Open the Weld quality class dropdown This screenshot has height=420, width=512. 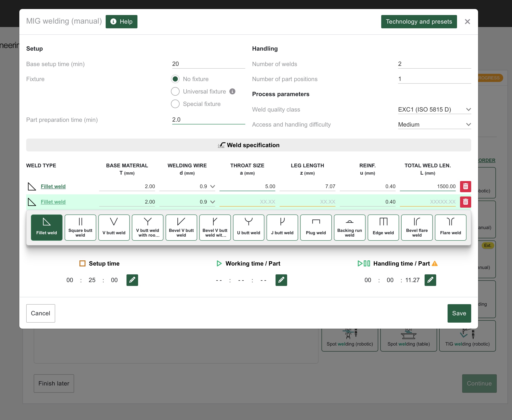tap(434, 109)
